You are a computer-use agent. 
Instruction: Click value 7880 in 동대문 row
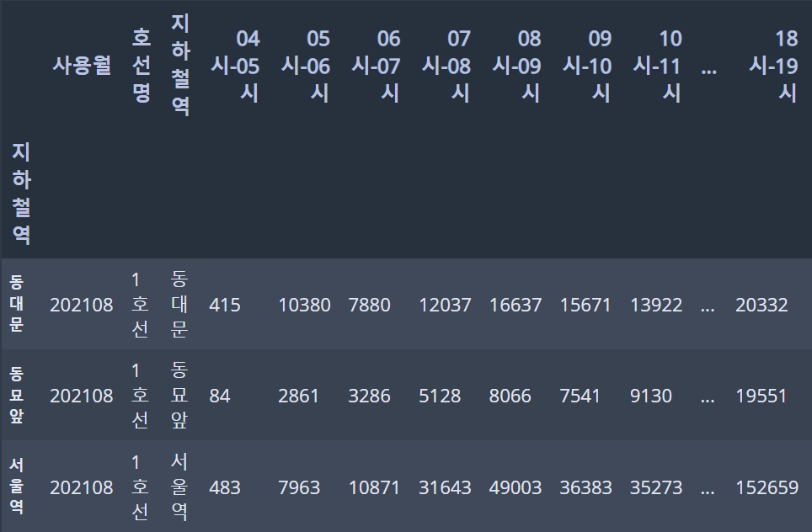coord(369,305)
